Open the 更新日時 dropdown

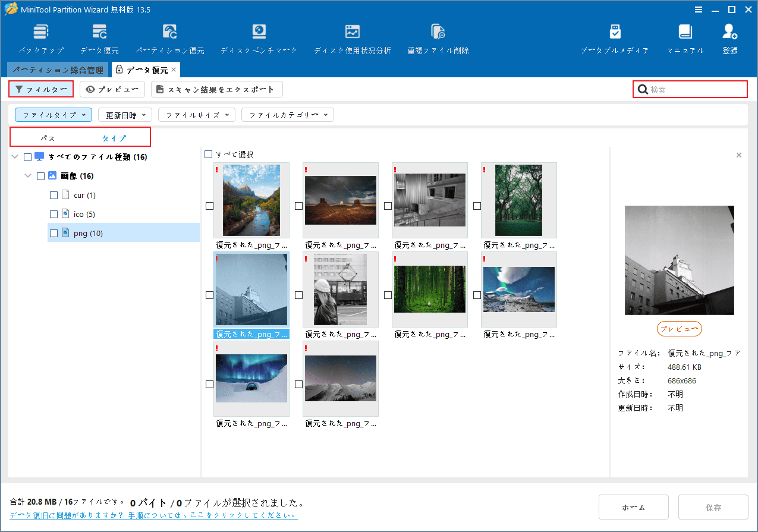tap(125, 114)
